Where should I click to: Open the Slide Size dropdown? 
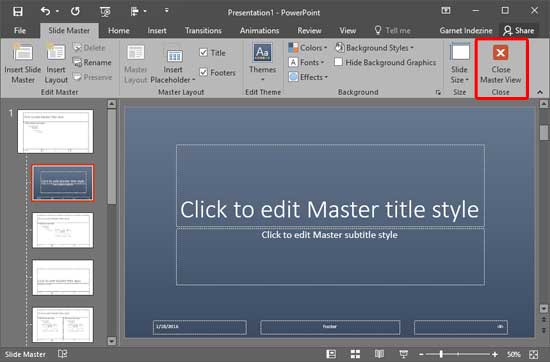pos(460,63)
